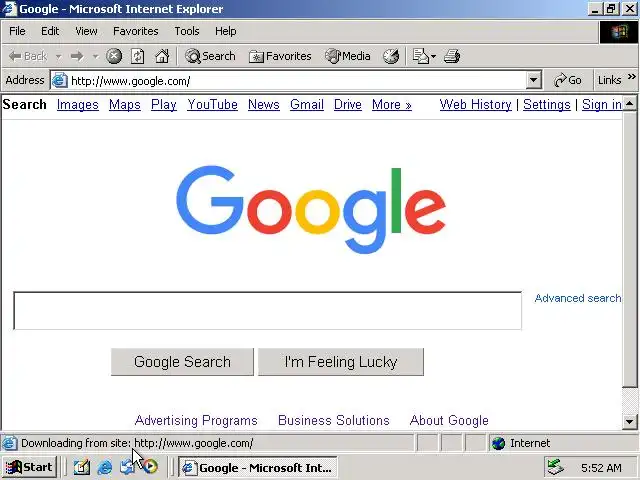Open the View menu
This screenshot has height=480, width=640.
[x=86, y=31]
